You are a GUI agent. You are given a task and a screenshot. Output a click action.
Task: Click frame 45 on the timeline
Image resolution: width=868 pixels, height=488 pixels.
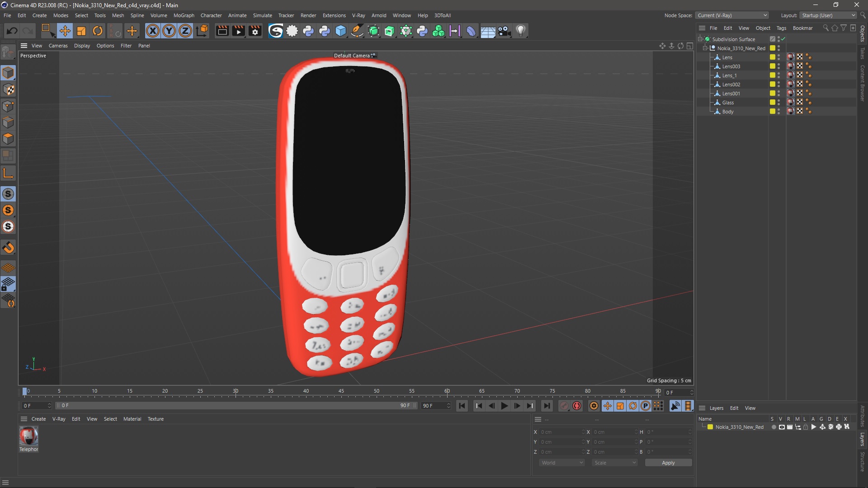pos(341,392)
